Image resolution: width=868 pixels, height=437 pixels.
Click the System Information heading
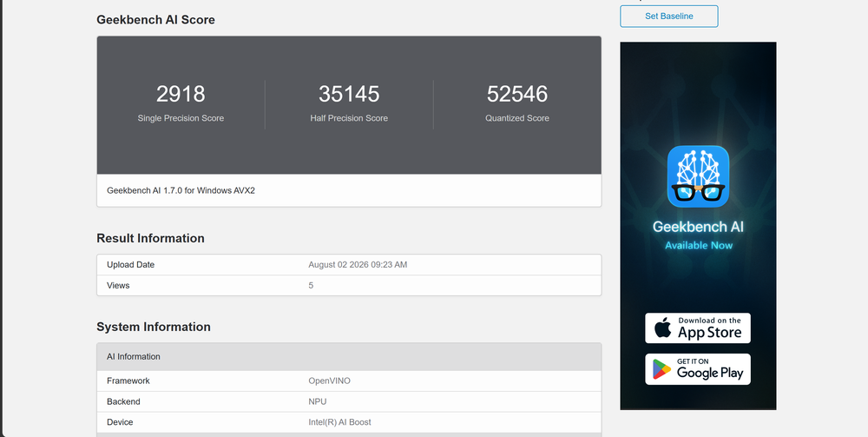pyautogui.click(x=154, y=327)
